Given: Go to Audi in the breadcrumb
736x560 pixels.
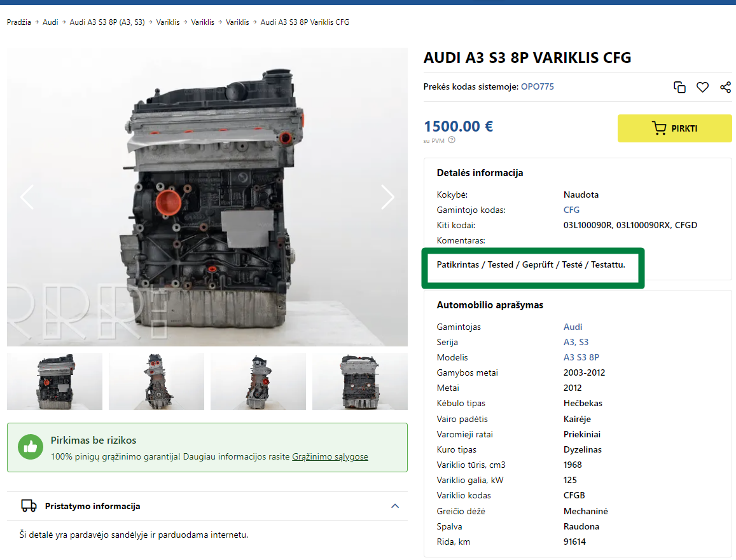Looking at the screenshot, I should [x=50, y=22].
